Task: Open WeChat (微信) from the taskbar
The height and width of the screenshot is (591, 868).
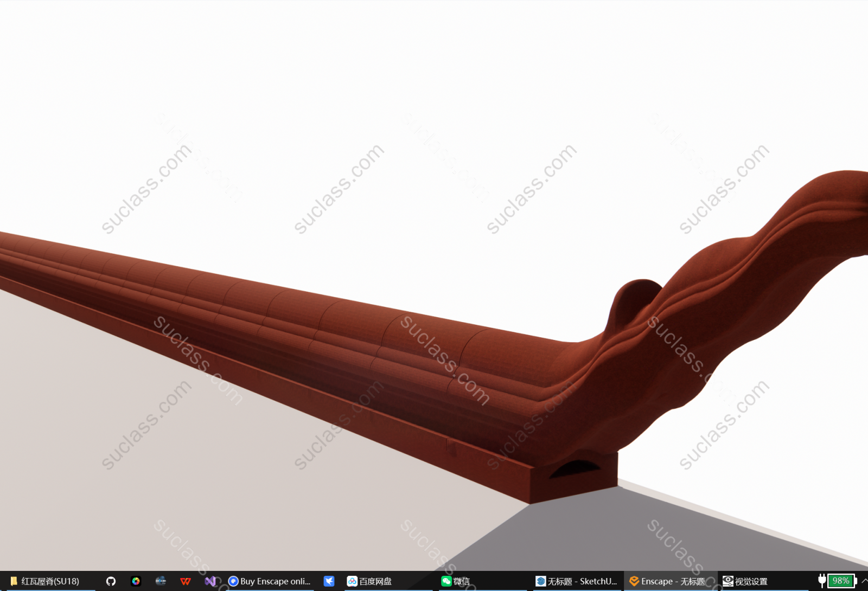Action: [456, 581]
